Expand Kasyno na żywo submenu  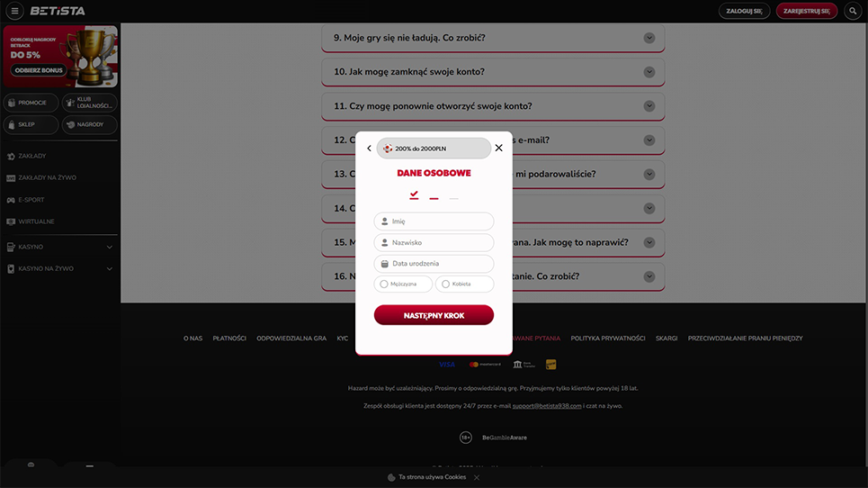click(x=110, y=268)
